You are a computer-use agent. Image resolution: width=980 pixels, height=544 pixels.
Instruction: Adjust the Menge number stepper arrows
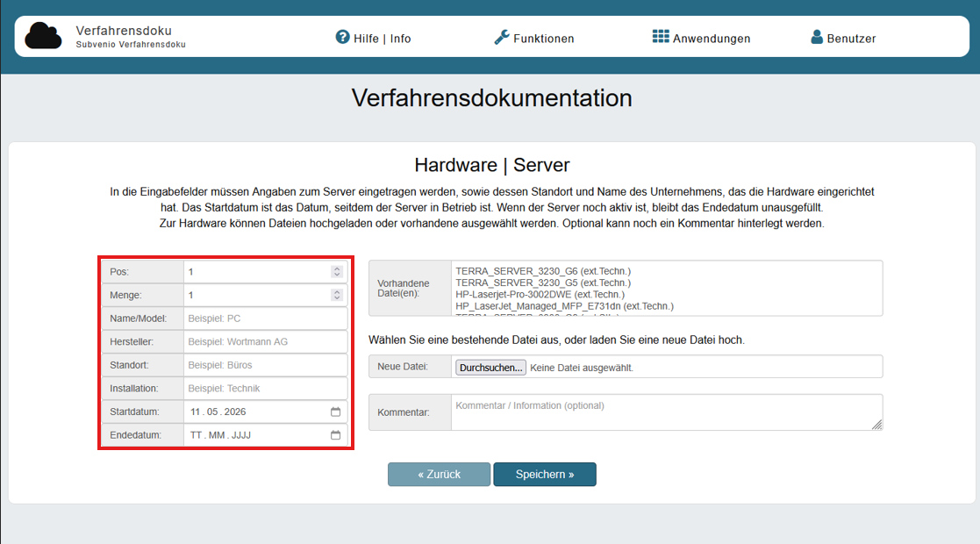click(x=337, y=295)
